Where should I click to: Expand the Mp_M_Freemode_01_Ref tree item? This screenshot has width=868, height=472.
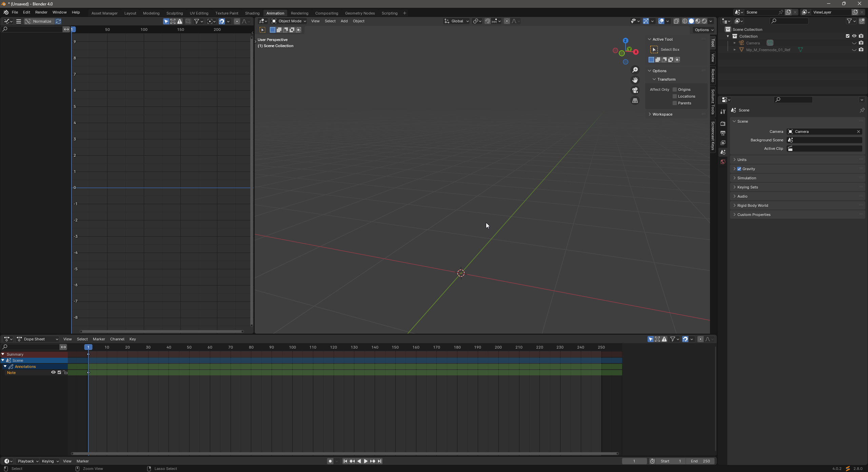(734, 50)
